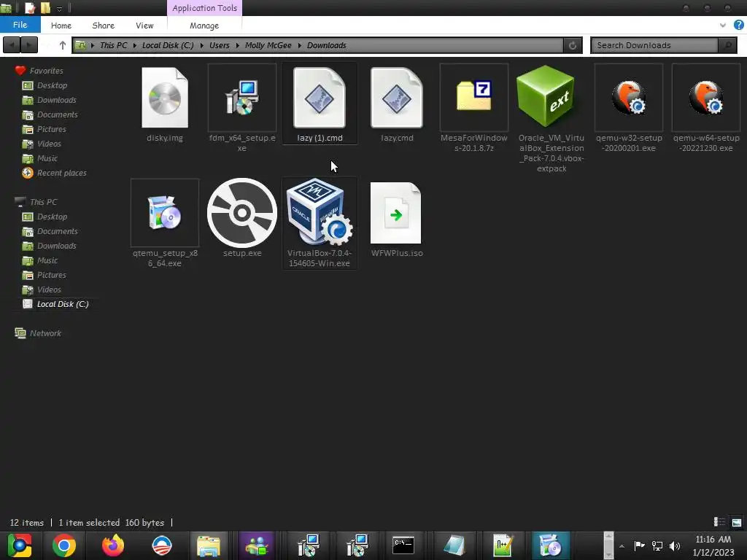Expand the dropdown arrow after This PC breadcrumb
Viewport: 747px width, 560px height.
point(135,45)
